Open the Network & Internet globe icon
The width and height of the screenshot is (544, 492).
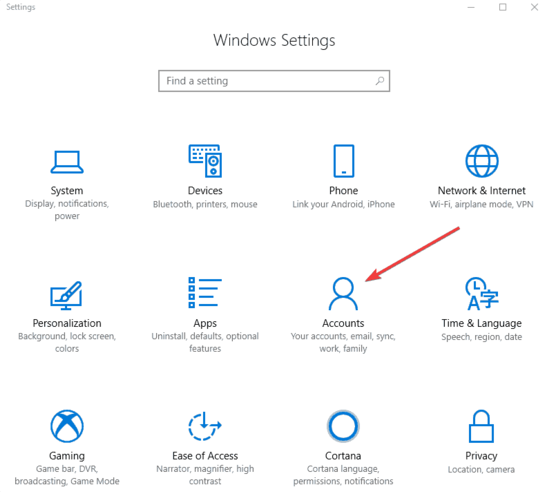482,161
